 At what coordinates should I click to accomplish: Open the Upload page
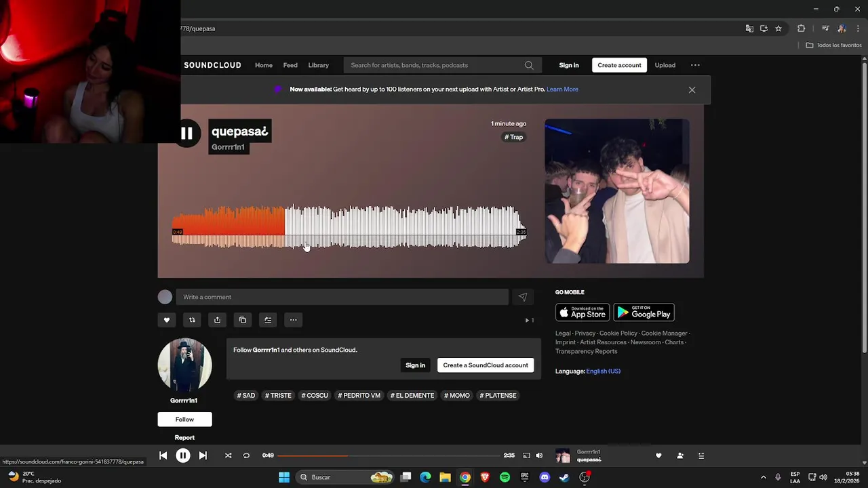[x=665, y=65]
